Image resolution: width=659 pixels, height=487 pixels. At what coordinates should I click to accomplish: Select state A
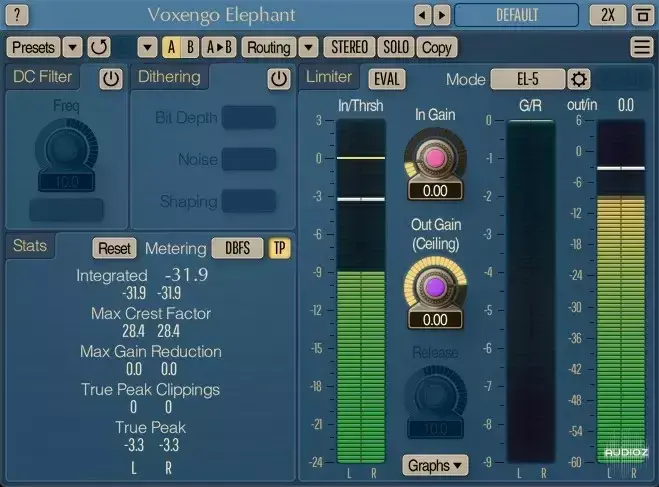tap(171, 47)
